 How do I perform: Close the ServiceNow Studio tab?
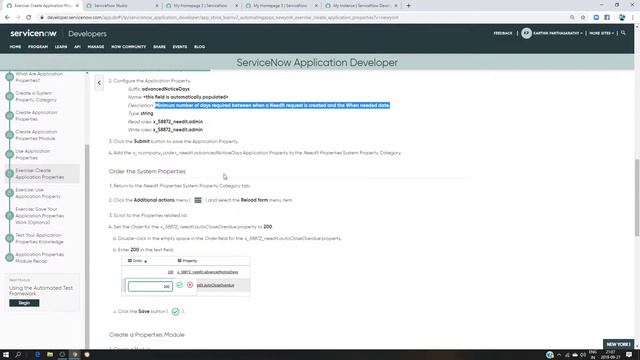click(157, 6)
